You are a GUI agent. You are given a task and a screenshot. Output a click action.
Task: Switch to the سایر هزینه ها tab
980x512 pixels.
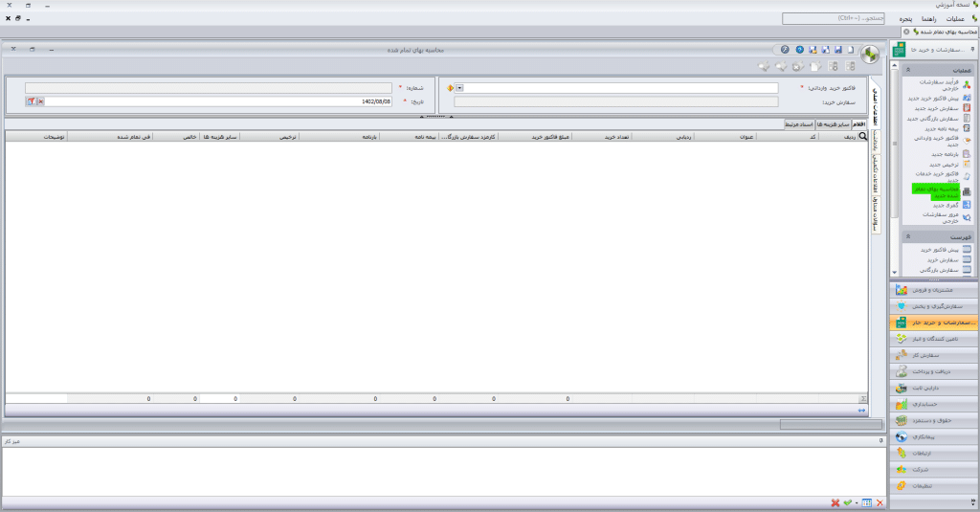(x=834, y=124)
